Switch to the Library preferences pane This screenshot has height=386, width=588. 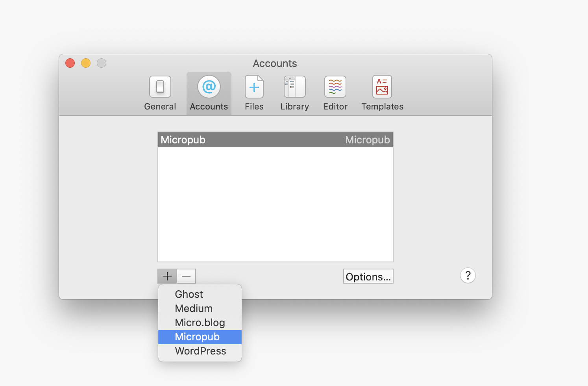(294, 93)
